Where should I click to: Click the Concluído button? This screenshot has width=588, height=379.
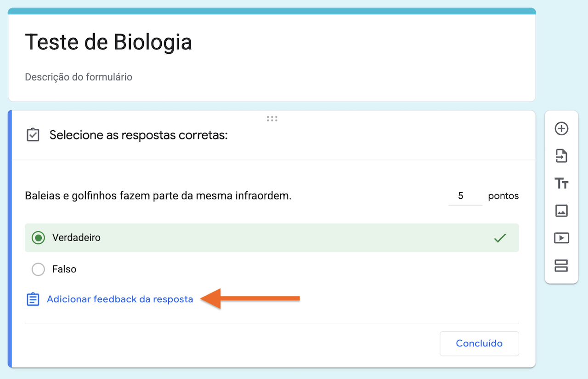pyautogui.click(x=479, y=344)
